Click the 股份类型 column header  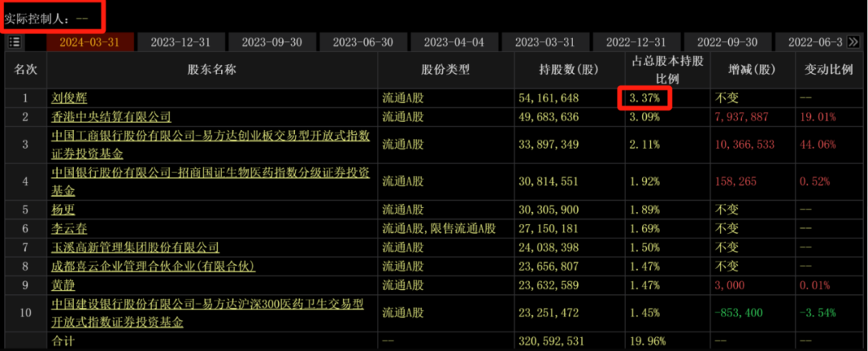coord(445,70)
